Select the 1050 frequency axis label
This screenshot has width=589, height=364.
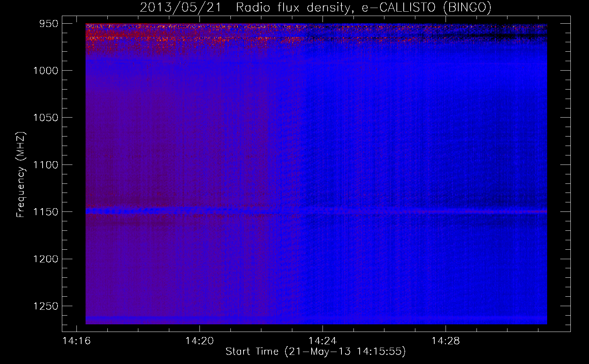46,118
